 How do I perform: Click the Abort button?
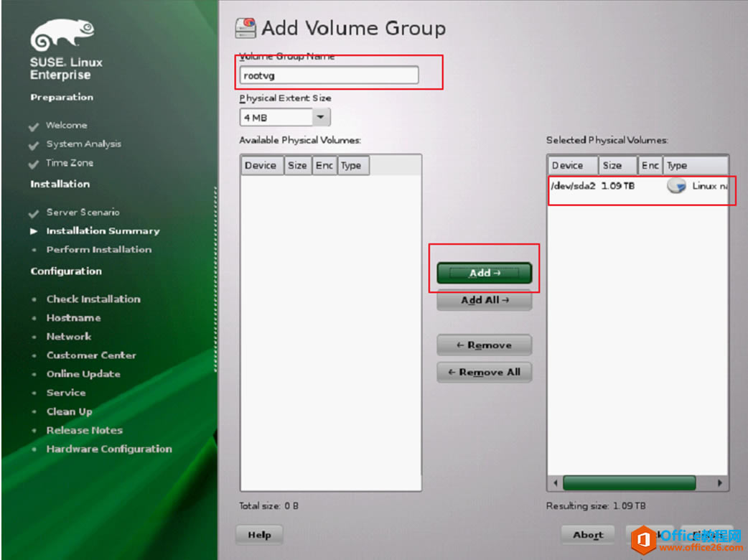click(x=588, y=535)
